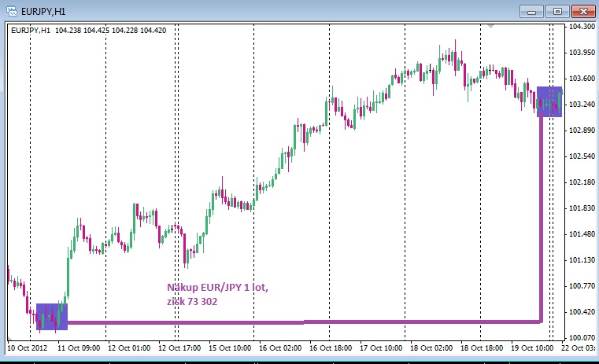Select the purple vertical trade line
The height and width of the screenshot is (364, 599).
(x=541, y=219)
